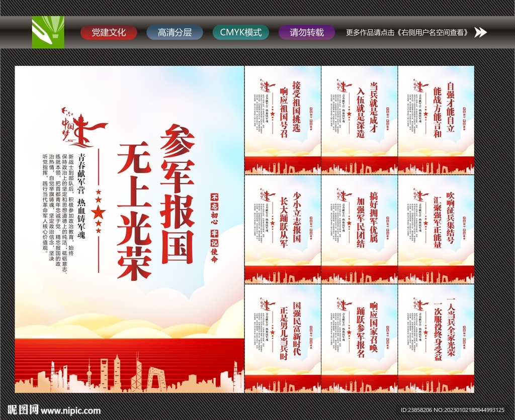This screenshot has height=420, width=515.
Task: Select the 接受祖国挑选 响应祖国号召 poster thumbnail
Action: 283,120
